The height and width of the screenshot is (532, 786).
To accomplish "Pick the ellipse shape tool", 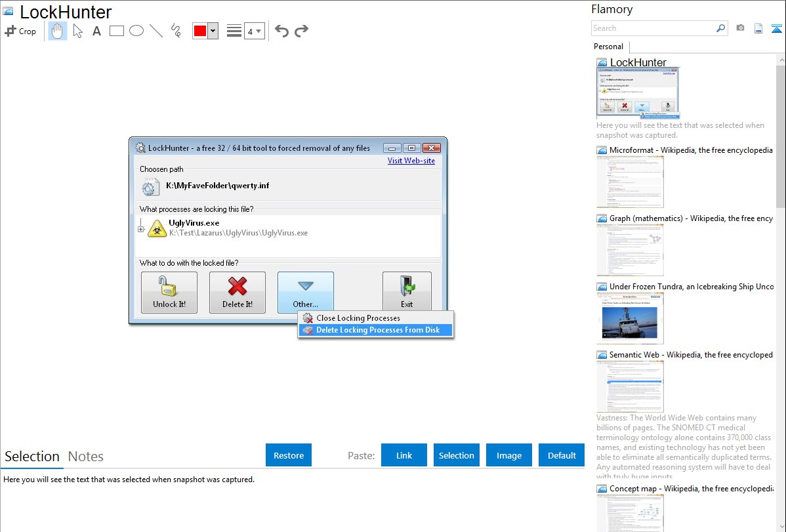I will (x=136, y=31).
